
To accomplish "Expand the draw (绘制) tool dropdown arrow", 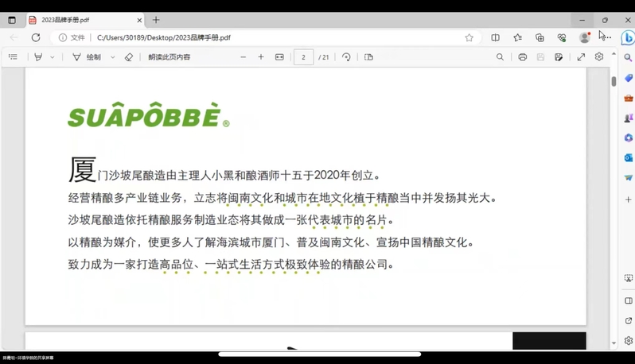I will click(113, 57).
